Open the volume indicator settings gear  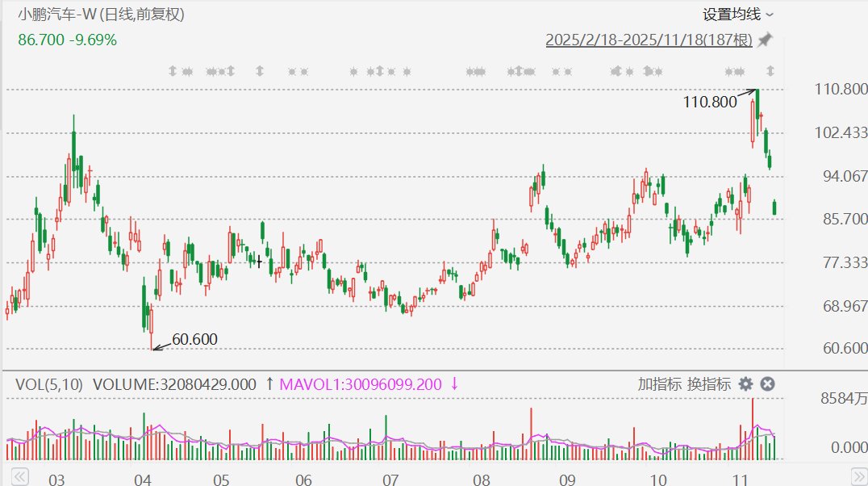click(745, 384)
